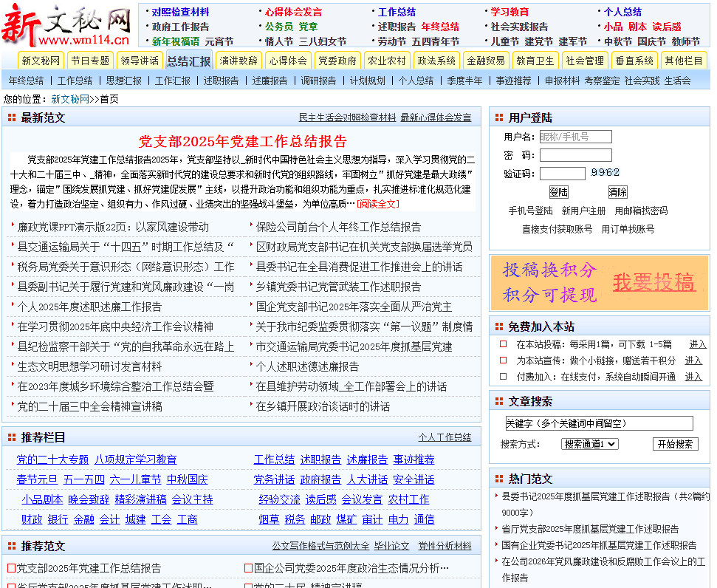Click the 我要投稿 submission link
Image resolution: width=717 pixels, height=588 pixels.
(653, 283)
